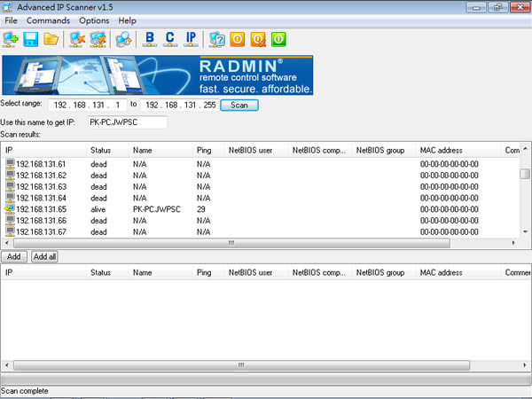Click computer icon for 192.168.131.62
Viewport: 532px width, 399px height.
point(10,175)
